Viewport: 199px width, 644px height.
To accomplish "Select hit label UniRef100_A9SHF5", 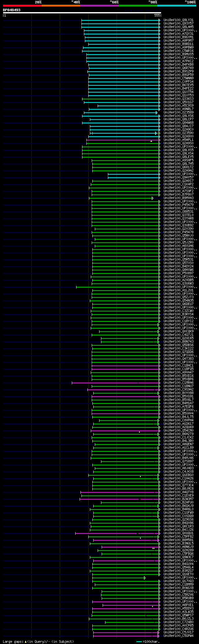I will pyautogui.click(x=179, y=160).
